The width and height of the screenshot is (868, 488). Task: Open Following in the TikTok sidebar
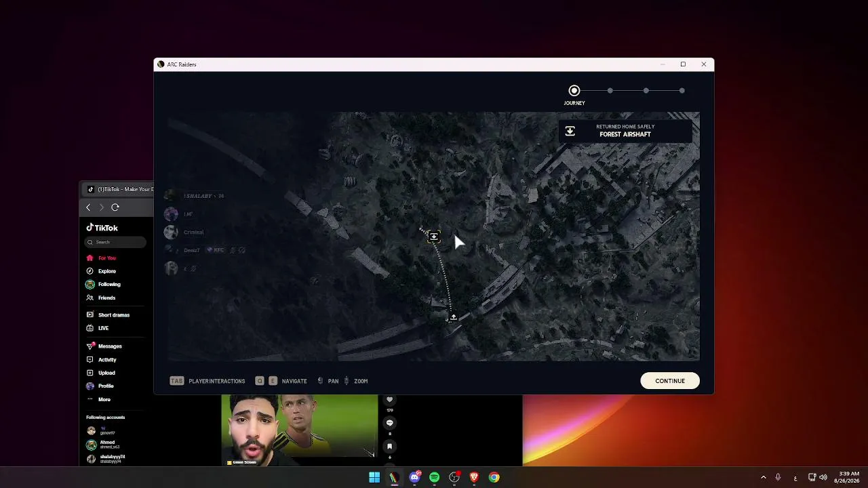pyautogui.click(x=103, y=285)
